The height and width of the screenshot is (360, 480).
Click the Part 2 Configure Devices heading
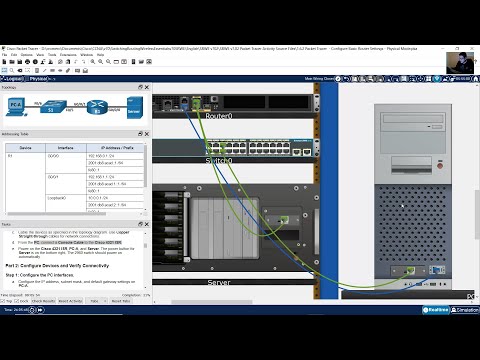57,266
